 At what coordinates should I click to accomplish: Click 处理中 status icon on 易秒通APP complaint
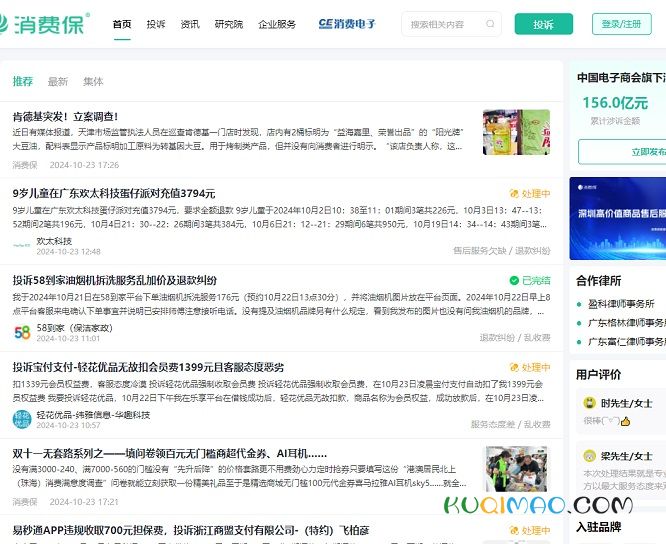click(514, 530)
